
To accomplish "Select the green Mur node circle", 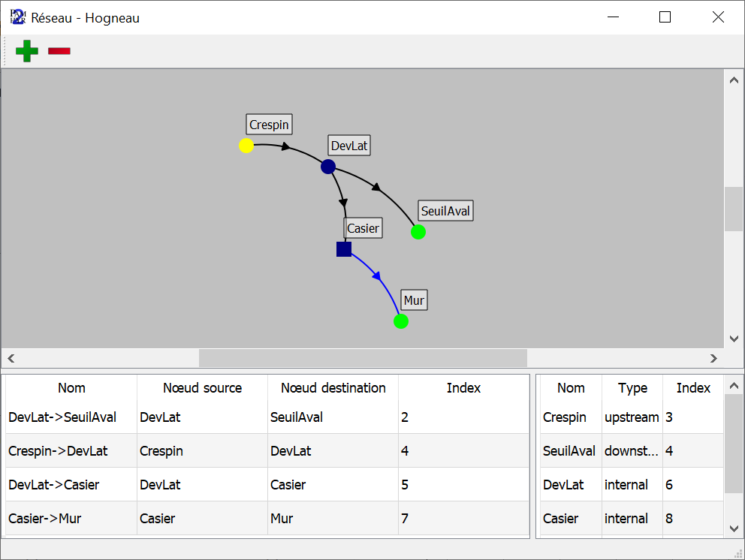I will [x=401, y=321].
